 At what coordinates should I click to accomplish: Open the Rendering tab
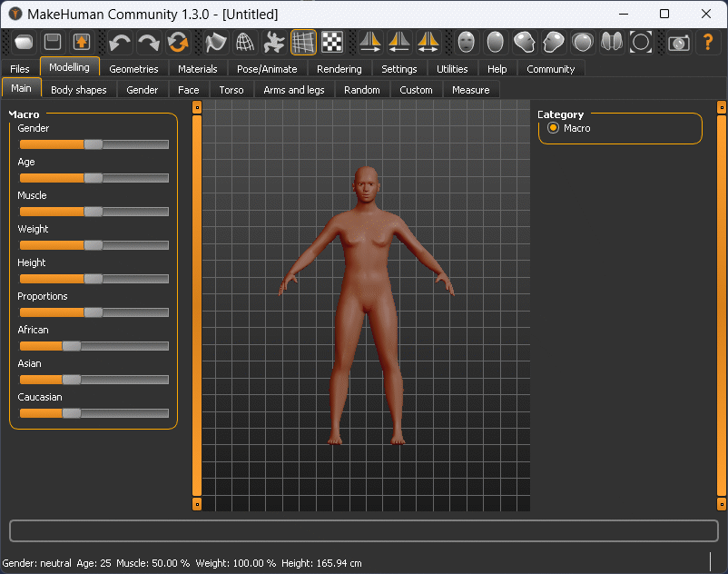coord(339,69)
